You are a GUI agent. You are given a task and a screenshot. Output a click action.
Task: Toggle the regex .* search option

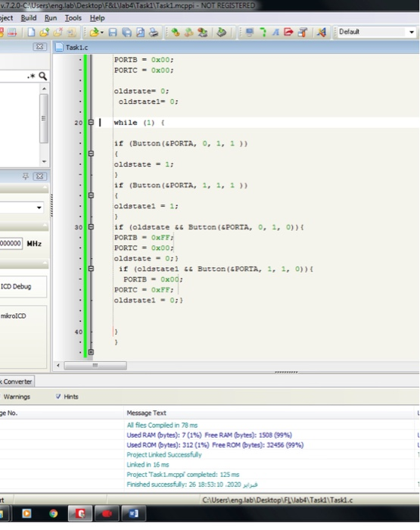point(31,76)
